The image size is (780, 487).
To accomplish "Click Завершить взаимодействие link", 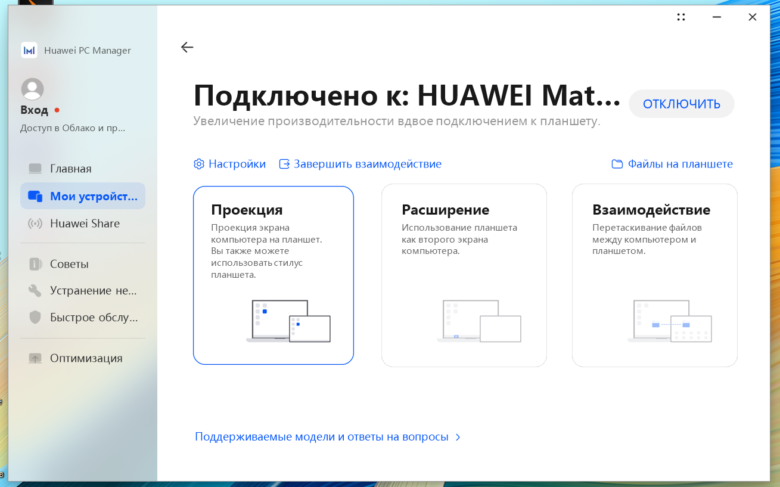I will [x=367, y=164].
